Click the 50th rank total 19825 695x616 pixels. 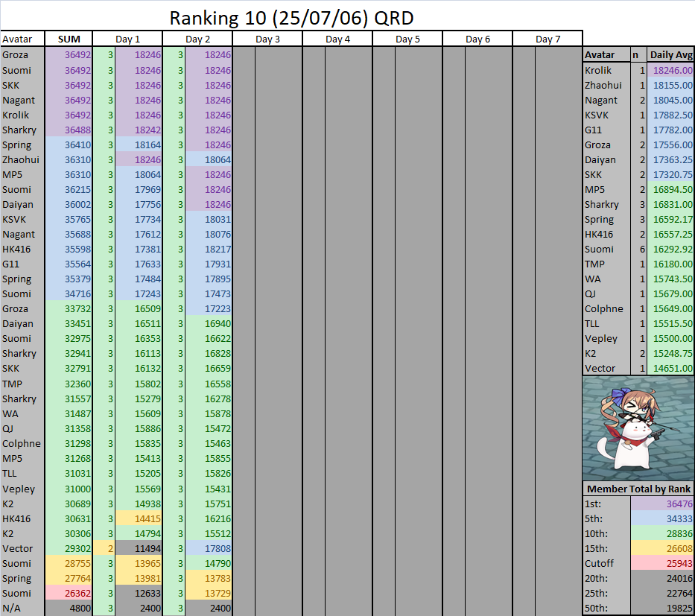[663, 608]
